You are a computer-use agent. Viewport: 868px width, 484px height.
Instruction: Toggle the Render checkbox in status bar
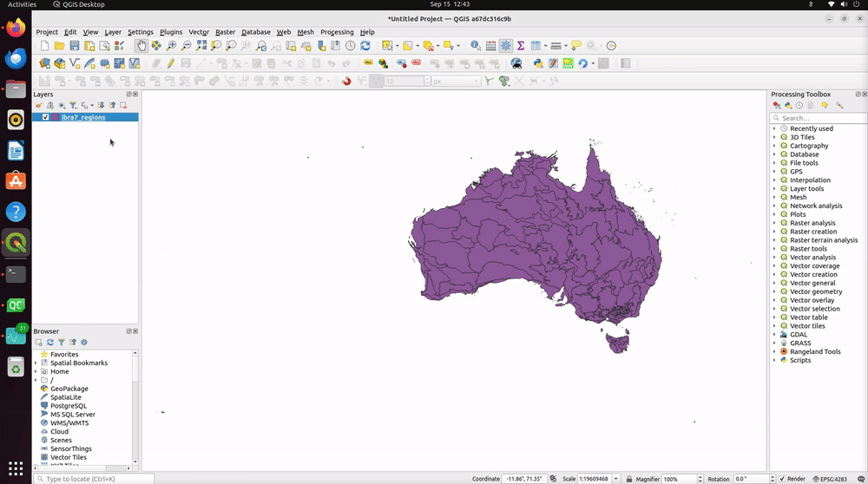pos(782,479)
